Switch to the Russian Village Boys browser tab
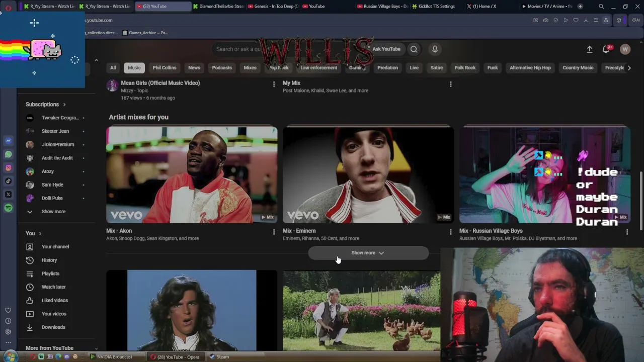 pyautogui.click(x=382, y=7)
